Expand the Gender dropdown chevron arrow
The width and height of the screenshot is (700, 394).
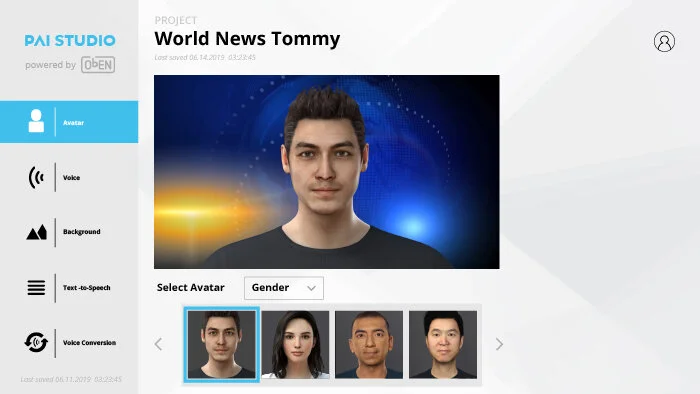(311, 288)
